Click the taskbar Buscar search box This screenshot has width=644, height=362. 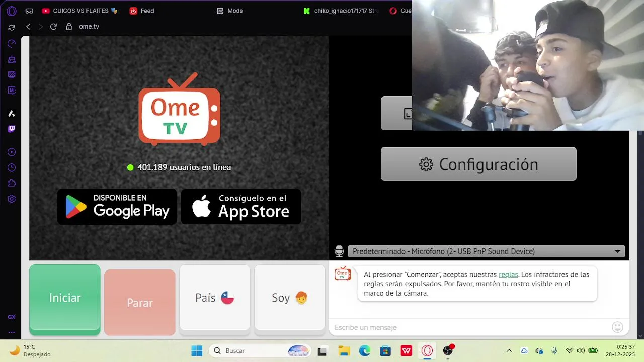pyautogui.click(x=261, y=350)
